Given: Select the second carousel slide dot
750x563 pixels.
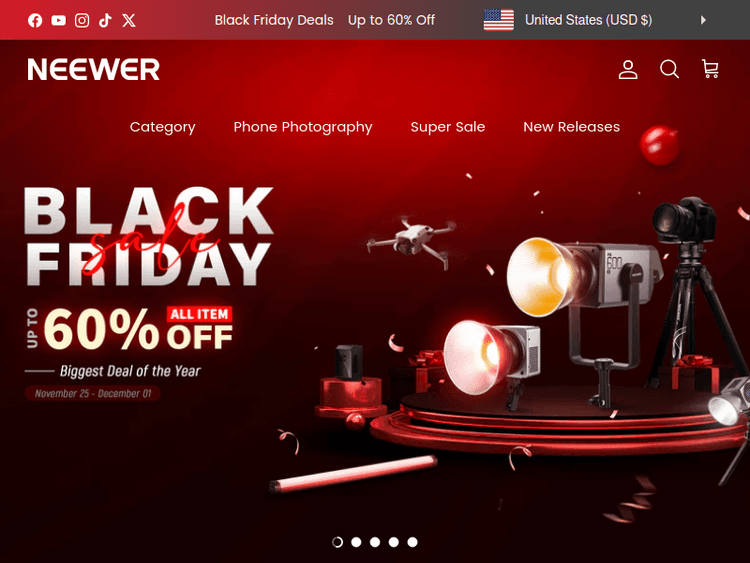Looking at the screenshot, I should [356, 542].
